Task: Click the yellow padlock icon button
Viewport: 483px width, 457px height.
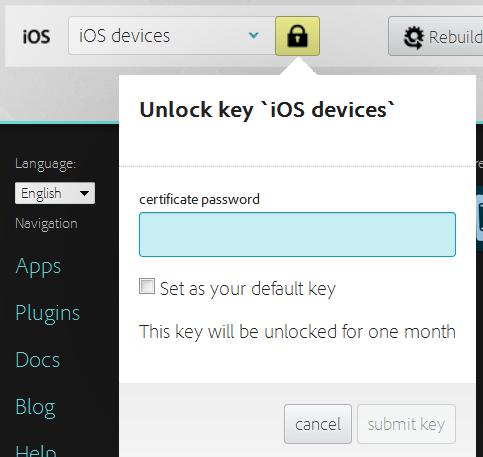Action: [x=297, y=36]
